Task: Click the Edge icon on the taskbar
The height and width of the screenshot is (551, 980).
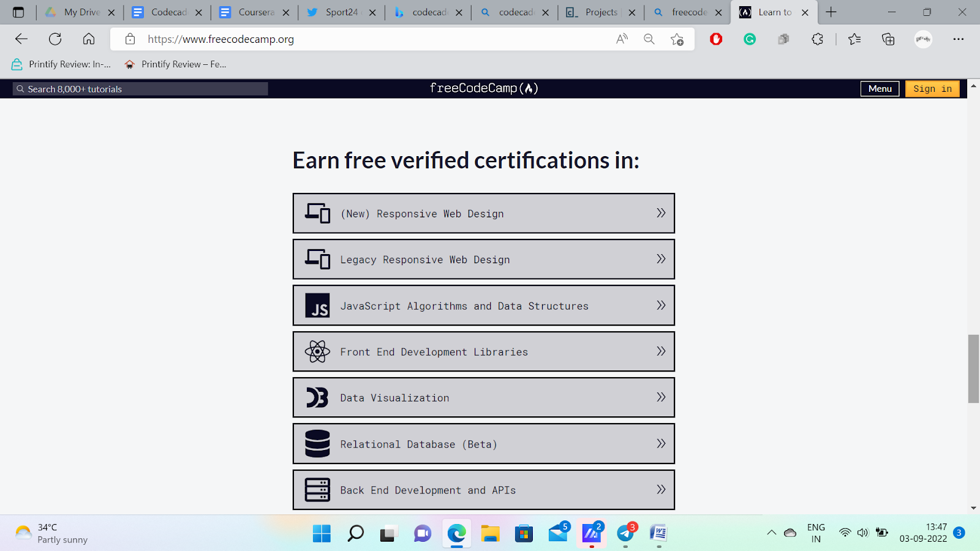Action: point(456,534)
